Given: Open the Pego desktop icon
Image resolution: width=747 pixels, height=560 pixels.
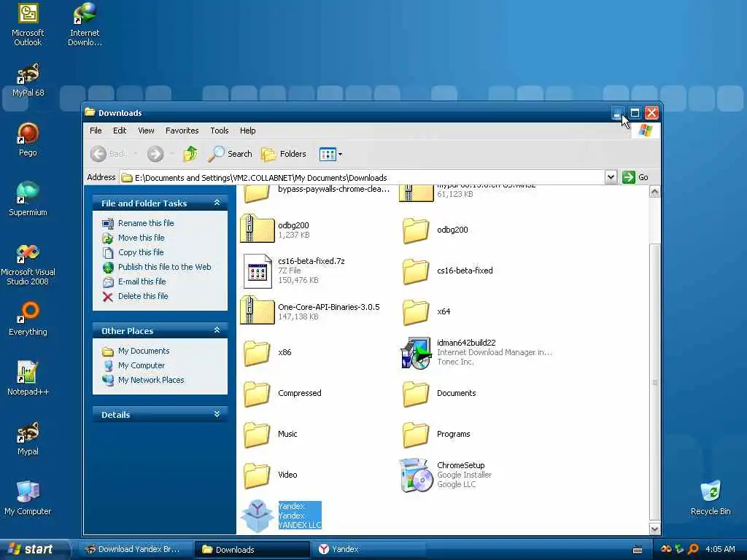Looking at the screenshot, I should tap(28, 139).
